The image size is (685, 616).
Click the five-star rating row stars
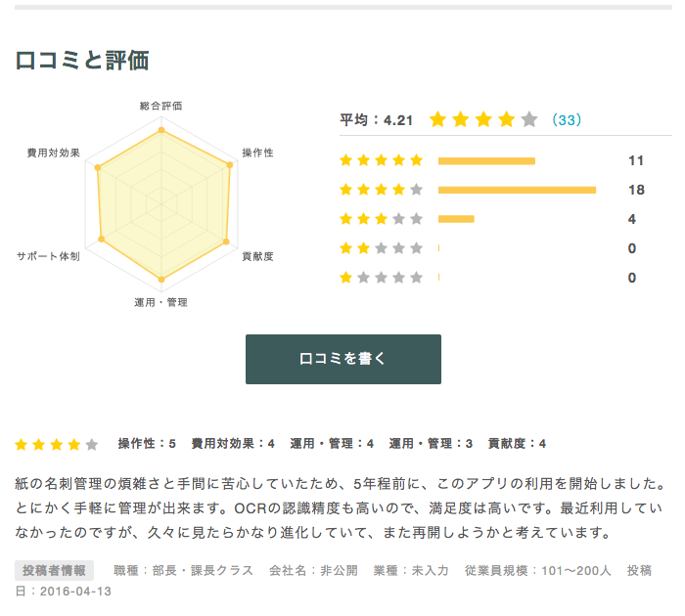381,160
